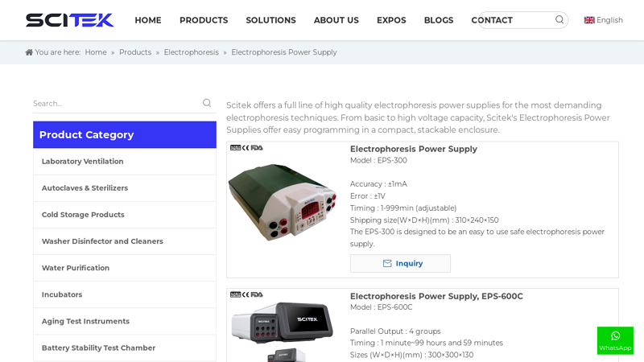644x362 pixels.
Task: Open the WhatsApp chat button
Action: coord(615,340)
